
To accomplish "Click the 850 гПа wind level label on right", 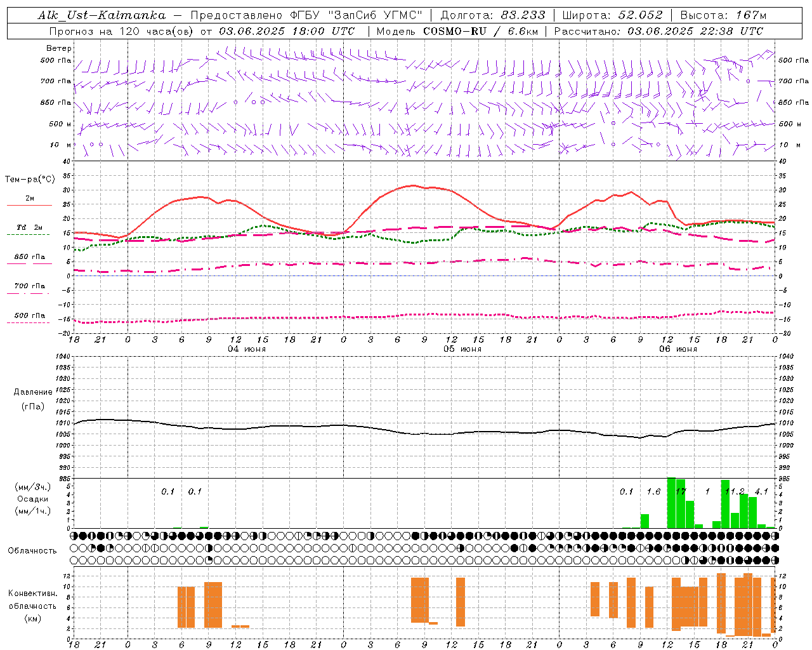I will (x=794, y=102).
